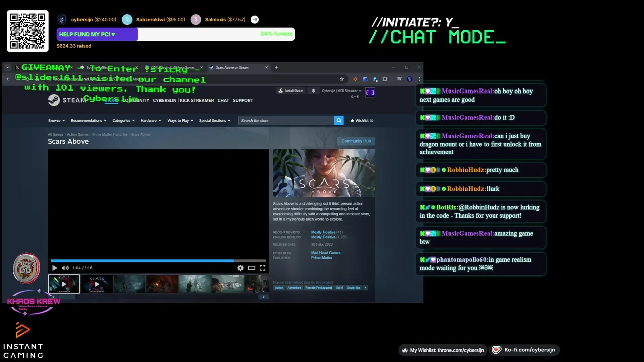Viewport: 644px width, 362px height.
Task: Click the Steam logo
Action: pos(67,100)
